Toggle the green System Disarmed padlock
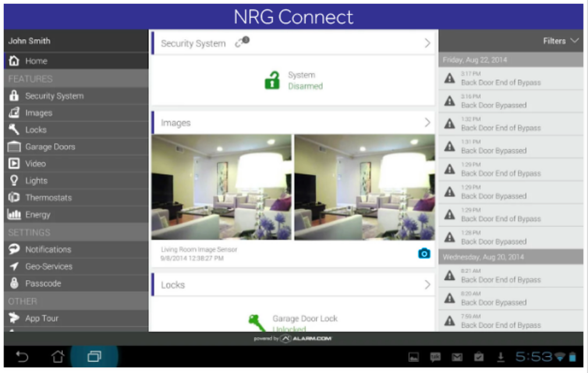 [x=272, y=80]
